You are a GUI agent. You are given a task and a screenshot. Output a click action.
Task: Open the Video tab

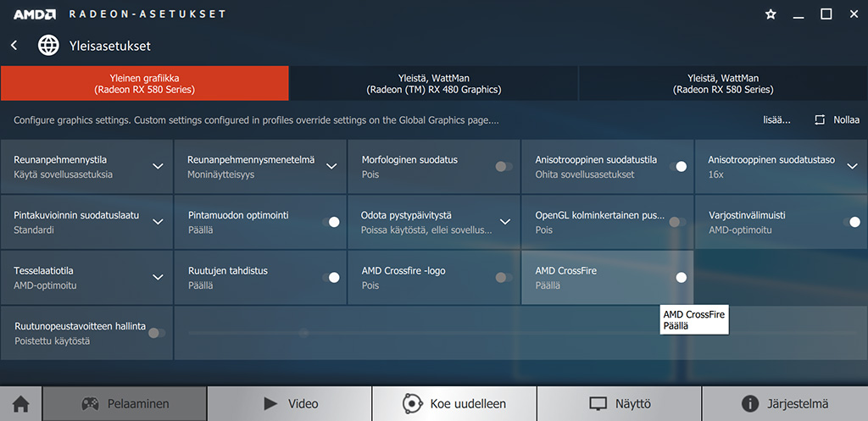pos(290,404)
